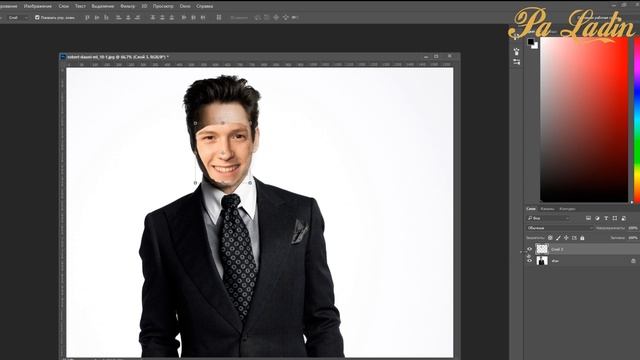Toggle Lock position icon

tap(566, 238)
